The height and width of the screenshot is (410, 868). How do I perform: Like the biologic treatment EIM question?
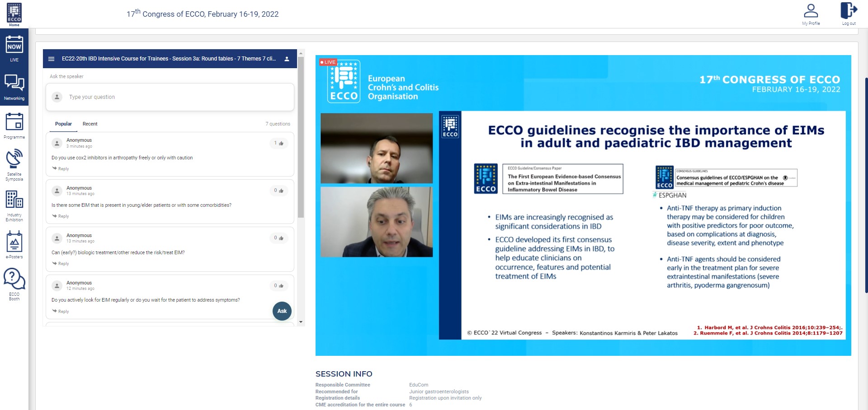click(278, 238)
